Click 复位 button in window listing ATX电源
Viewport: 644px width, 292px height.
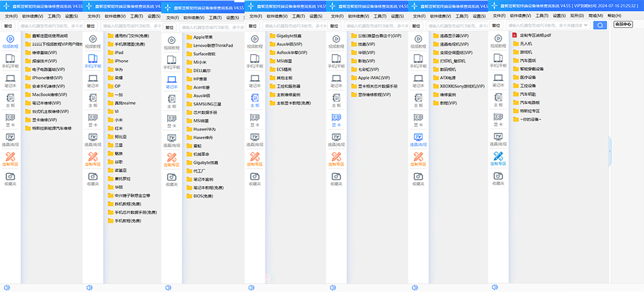[417, 26]
